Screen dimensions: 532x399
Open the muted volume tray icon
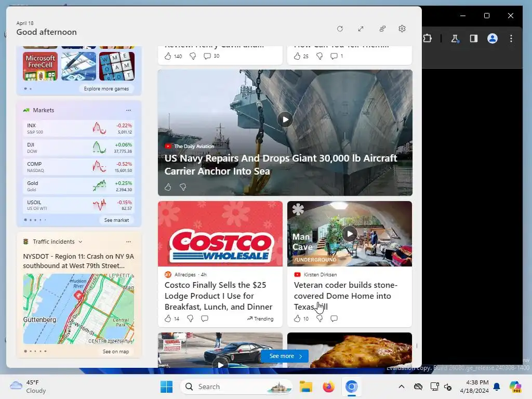point(448,387)
